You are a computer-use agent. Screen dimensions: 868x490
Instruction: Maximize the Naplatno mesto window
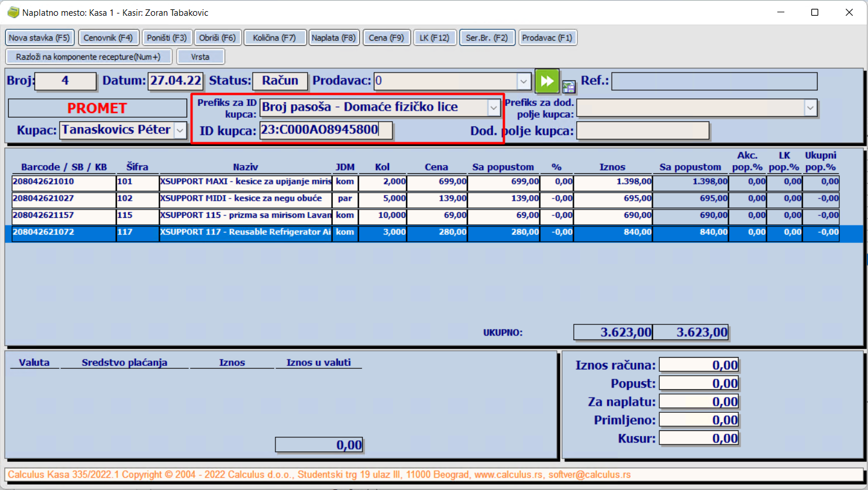pyautogui.click(x=815, y=12)
